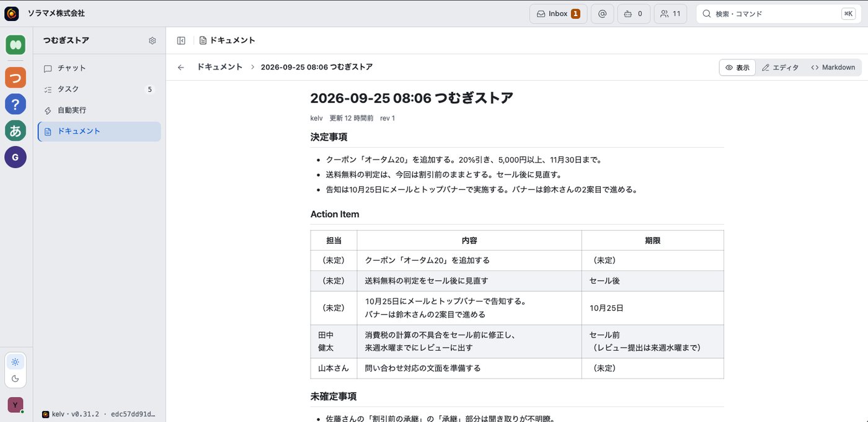The image size is (868, 422).
Task: Click the 期限 column header
Action: point(652,241)
